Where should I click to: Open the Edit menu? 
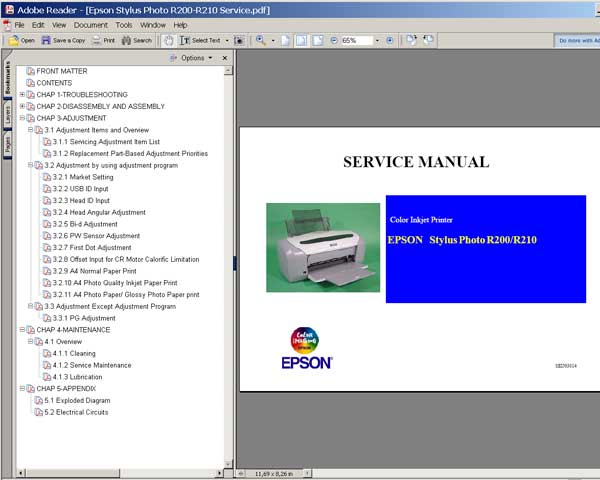(x=38, y=25)
